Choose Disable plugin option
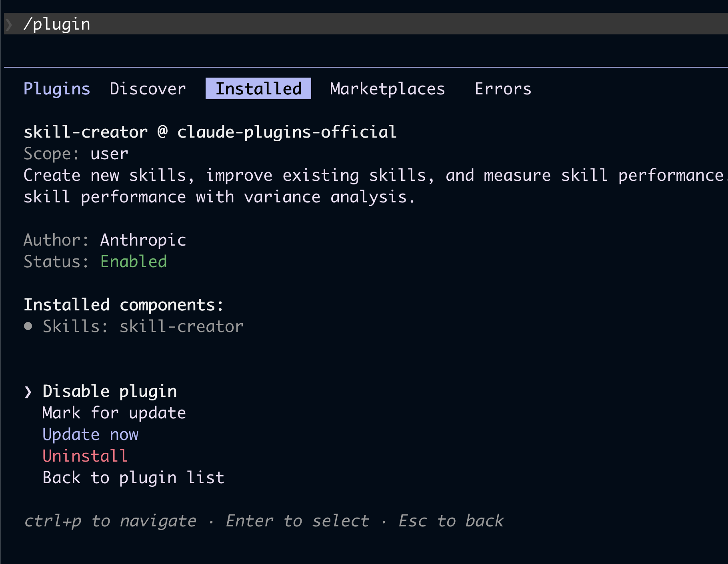Viewport: 728px width, 564px height. click(x=110, y=391)
